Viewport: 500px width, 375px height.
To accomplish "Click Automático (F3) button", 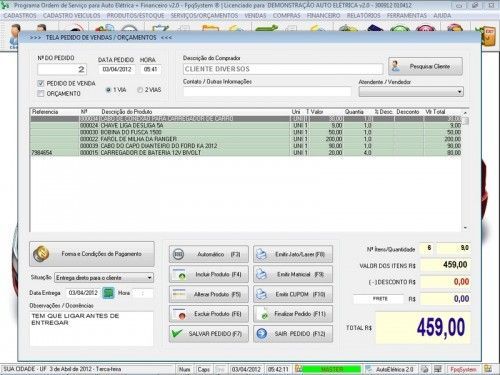I will [209, 254].
